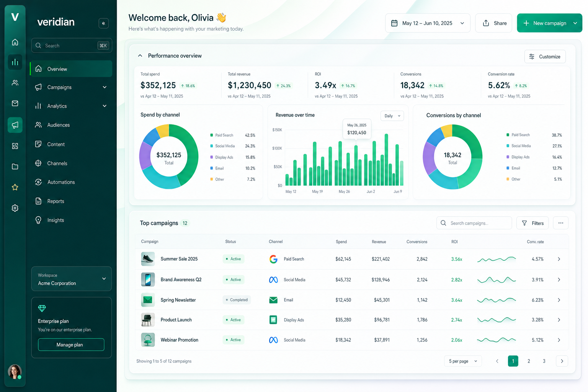This screenshot has width=588, height=392.
Task: Click the folder icon in the left rail
Action: click(15, 167)
